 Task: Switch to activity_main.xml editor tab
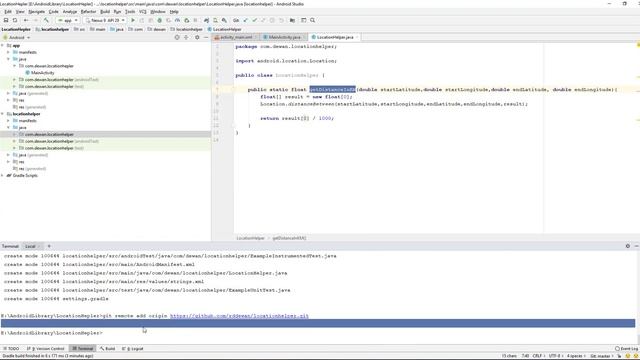(236, 37)
